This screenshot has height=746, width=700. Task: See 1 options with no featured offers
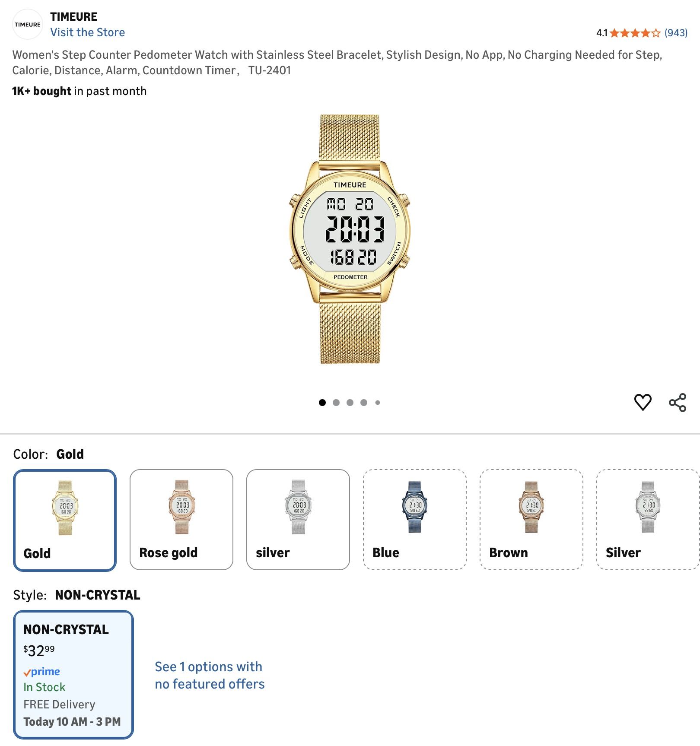point(210,675)
